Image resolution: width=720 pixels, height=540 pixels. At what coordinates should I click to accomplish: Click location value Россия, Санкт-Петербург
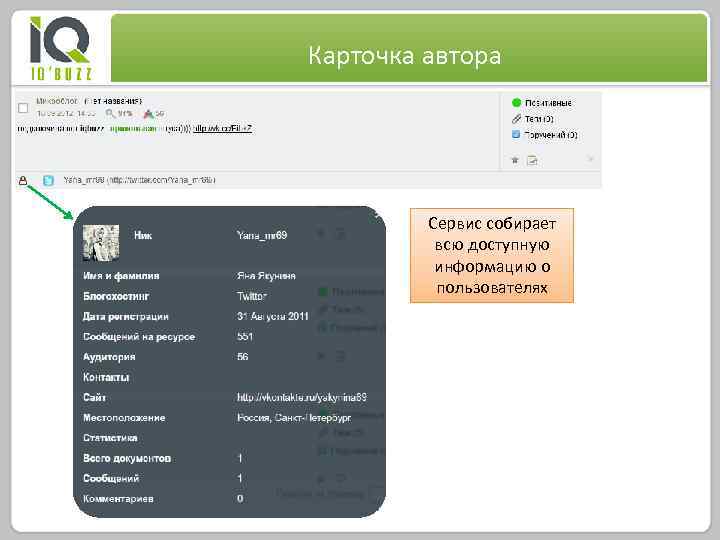click(294, 418)
